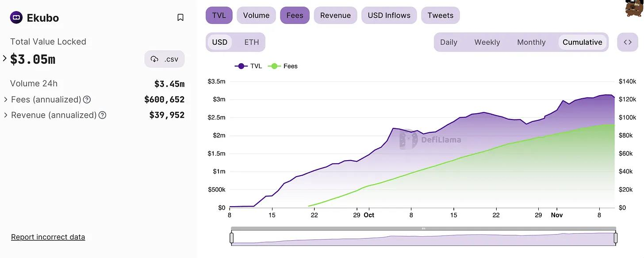Screen dimensions: 644x258
Task: Click the Revenue annualized help icon
Action: pos(102,115)
